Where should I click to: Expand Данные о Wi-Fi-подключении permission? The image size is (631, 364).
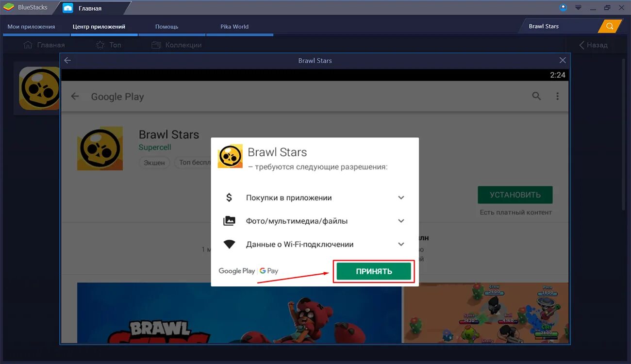[x=401, y=244]
